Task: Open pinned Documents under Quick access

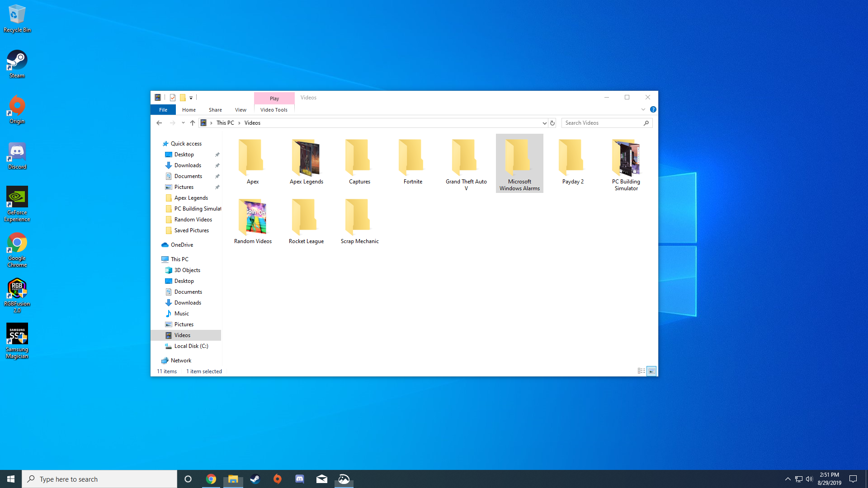Action: click(x=188, y=176)
